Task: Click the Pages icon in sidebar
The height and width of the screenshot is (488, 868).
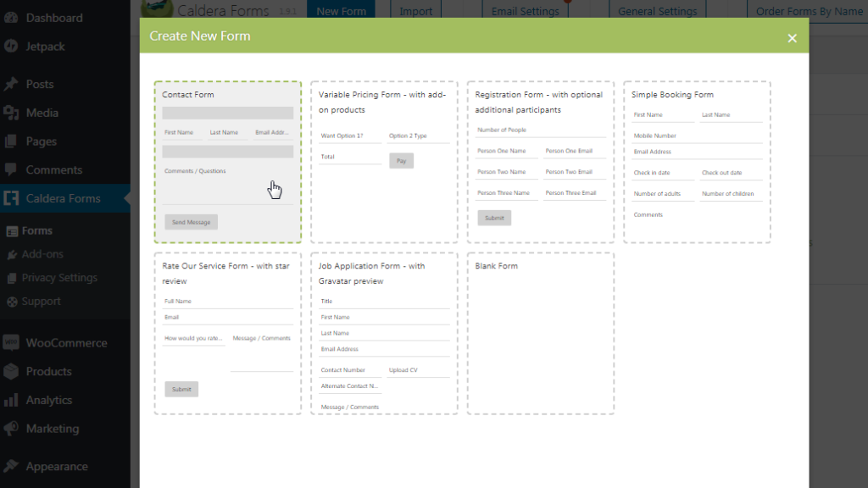Action: click(12, 141)
